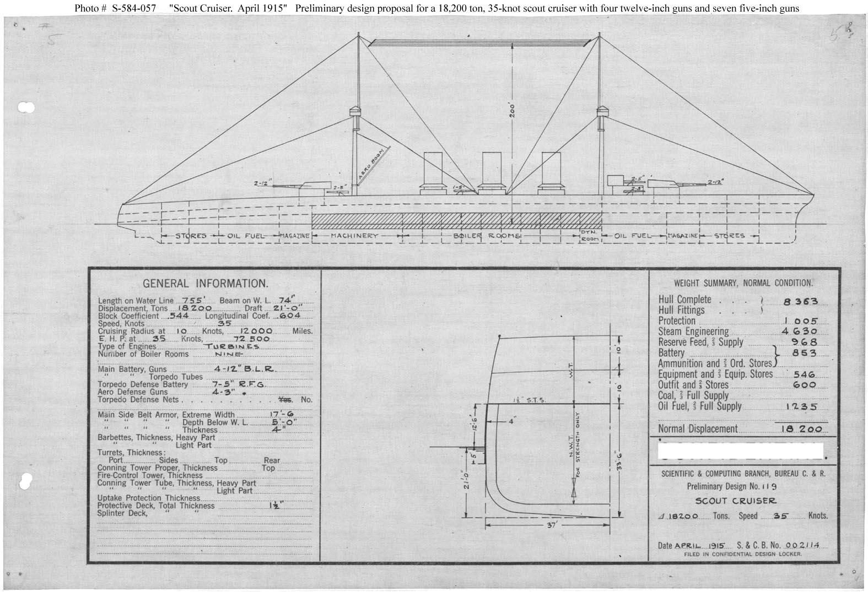Click the lower punch hole on left margin
The height and width of the screenshot is (592, 868).
coord(25,480)
